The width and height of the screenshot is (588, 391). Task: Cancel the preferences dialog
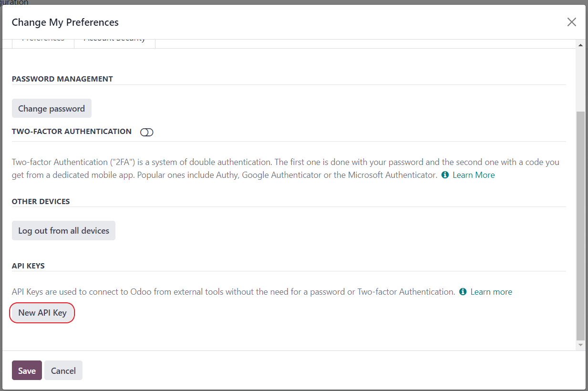coord(63,370)
